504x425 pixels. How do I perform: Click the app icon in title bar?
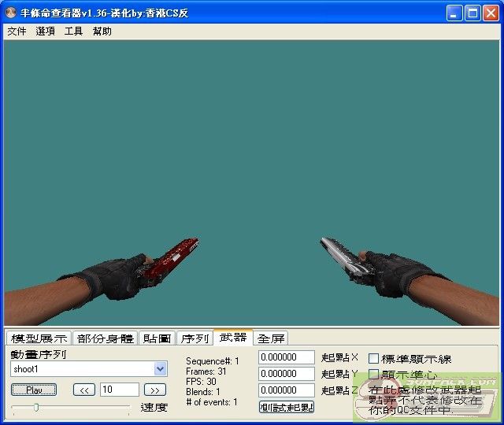[x=10, y=13]
